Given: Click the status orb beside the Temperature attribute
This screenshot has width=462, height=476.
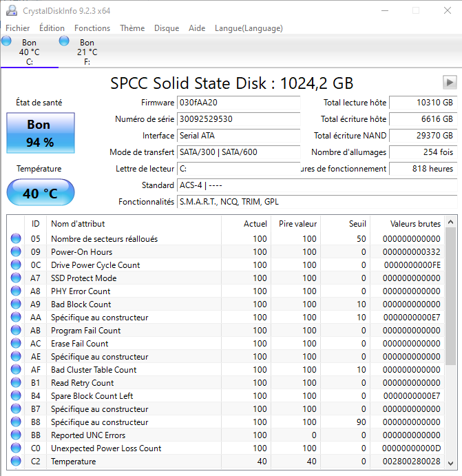Looking at the screenshot, I should tap(16, 462).
